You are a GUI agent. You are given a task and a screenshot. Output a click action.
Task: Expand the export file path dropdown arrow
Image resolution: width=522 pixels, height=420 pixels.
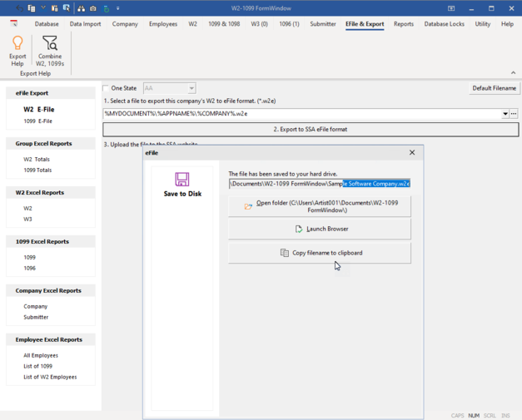click(x=505, y=114)
